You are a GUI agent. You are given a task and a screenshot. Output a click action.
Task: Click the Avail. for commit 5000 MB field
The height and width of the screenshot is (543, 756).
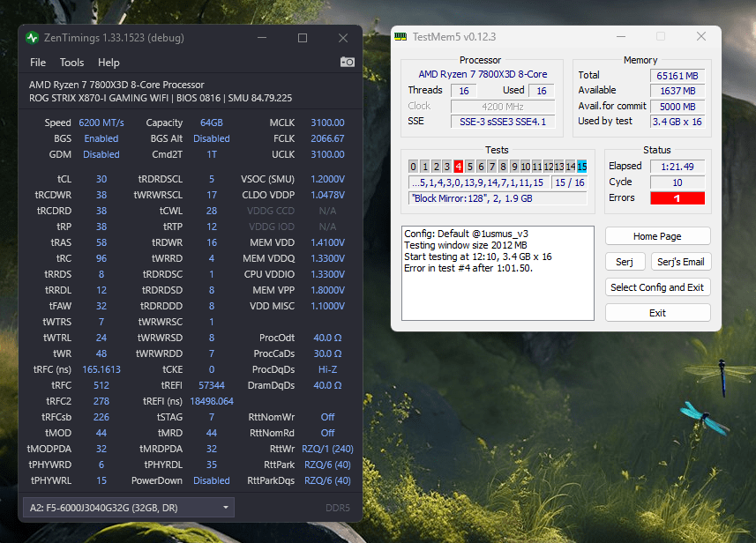click(677, 107)
